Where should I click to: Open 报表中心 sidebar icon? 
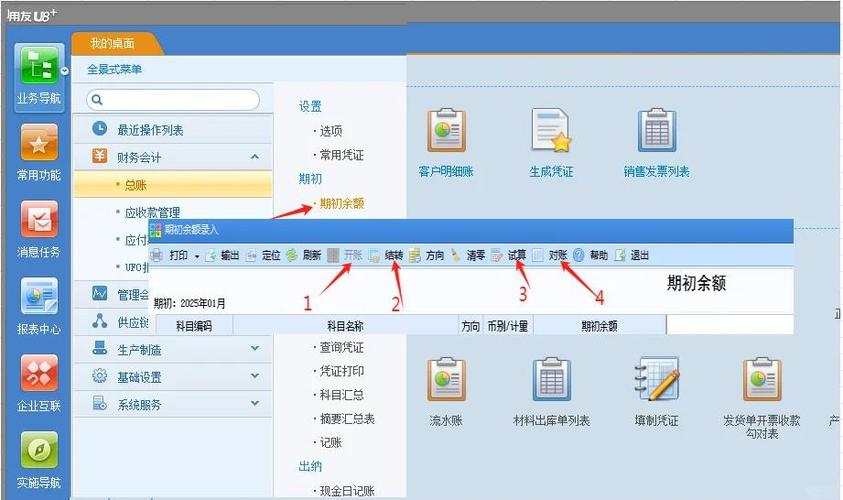pos(39,296)
